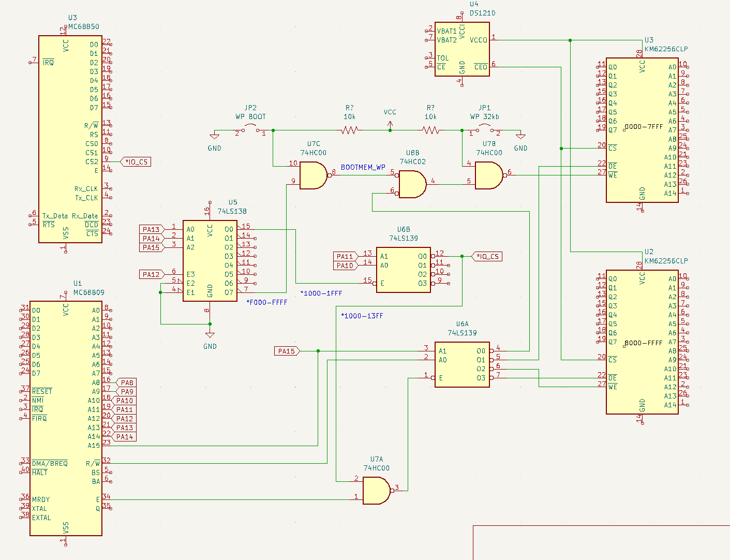This screenshot has width=730, height=560.
Task: Click the PA8 label on MC68B09
Action: pyautogui.click(x=127, y=382)
